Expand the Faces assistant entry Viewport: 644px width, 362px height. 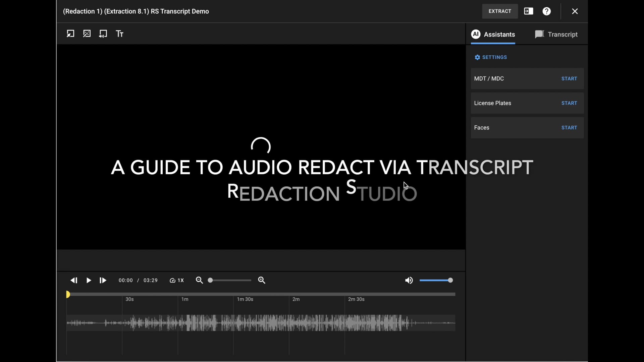click(482, 127)
